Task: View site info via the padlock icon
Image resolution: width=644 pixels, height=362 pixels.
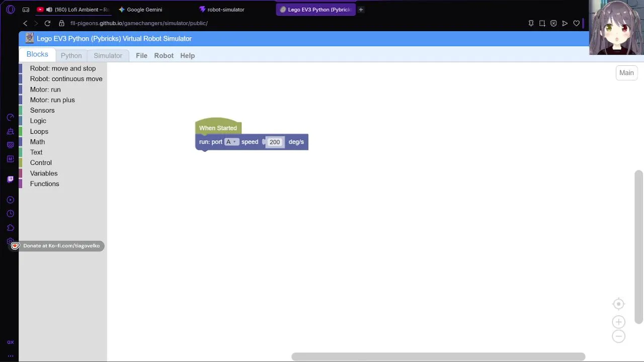Action: coord(61,23)
